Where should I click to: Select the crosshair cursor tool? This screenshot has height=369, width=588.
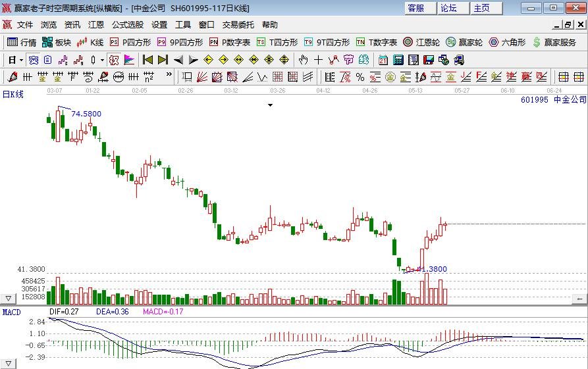(x=319, y=60)
